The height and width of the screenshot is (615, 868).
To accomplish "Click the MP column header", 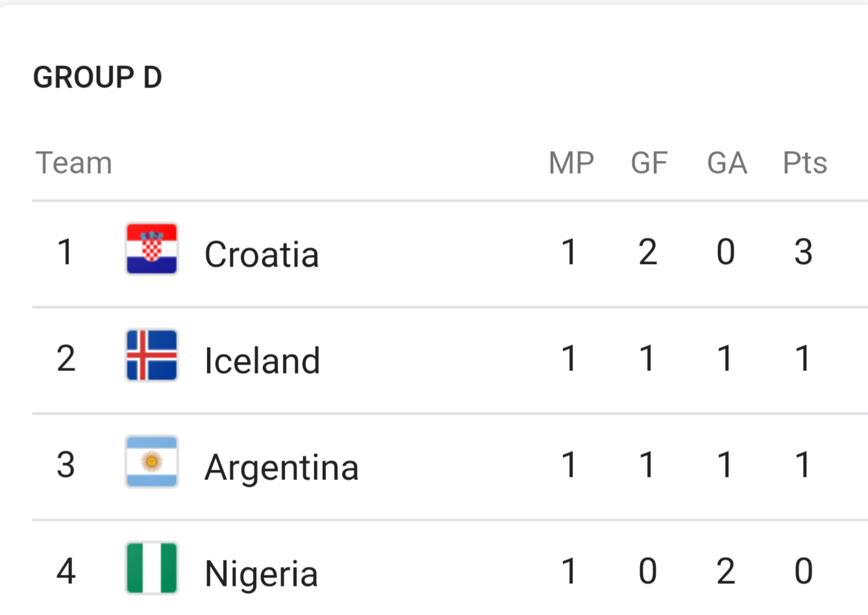I will click(x=571, y=162).
